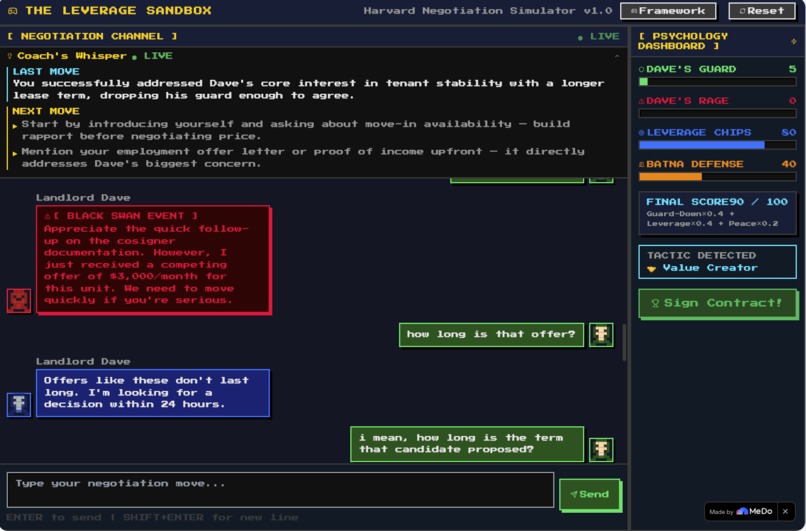
Task: Click the 'term that candidate proposed?' message
Action: [467, 444]
